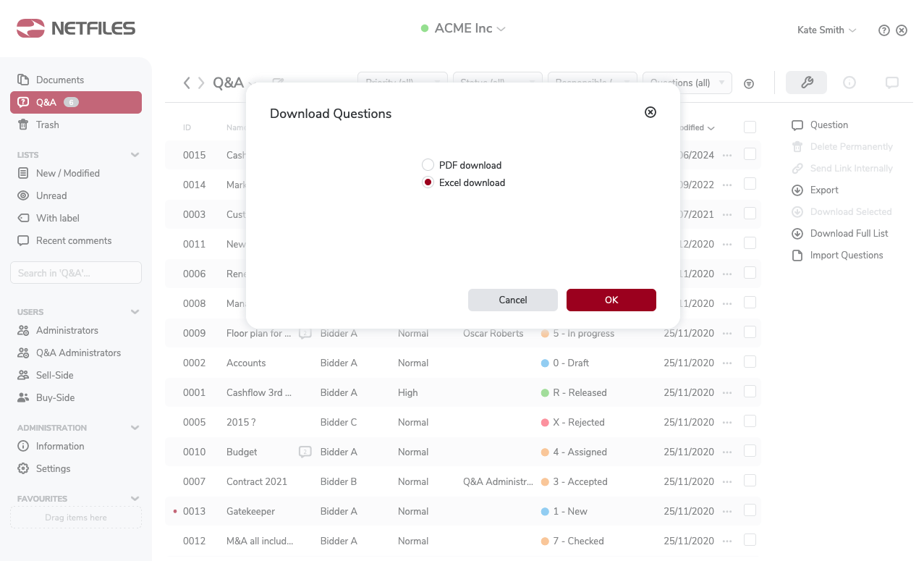Open the Kate Smith user menu
This screenshot has width=924, height=561.
click(x=826, y=30)
